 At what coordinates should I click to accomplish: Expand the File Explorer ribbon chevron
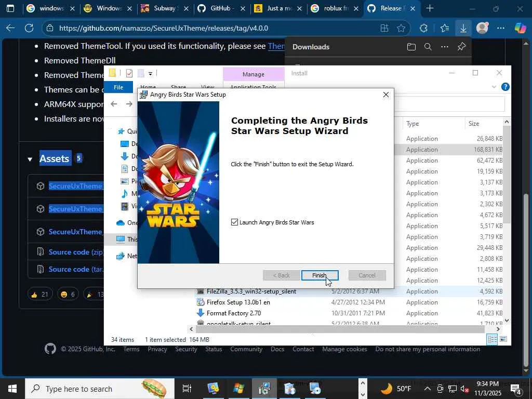(x=494, y=87)
